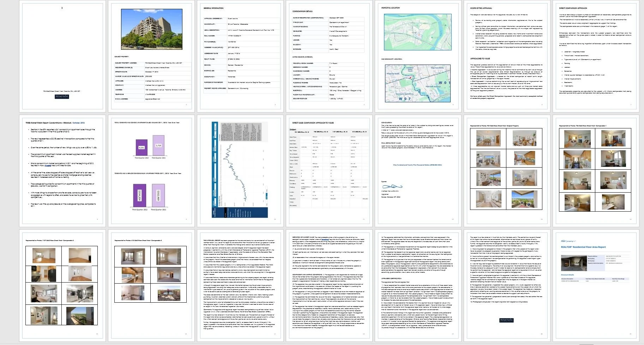Select the REALTOR Residential Floor Area Report page
The height and width of the screenshot is (345, 644).
coord(596,285)
